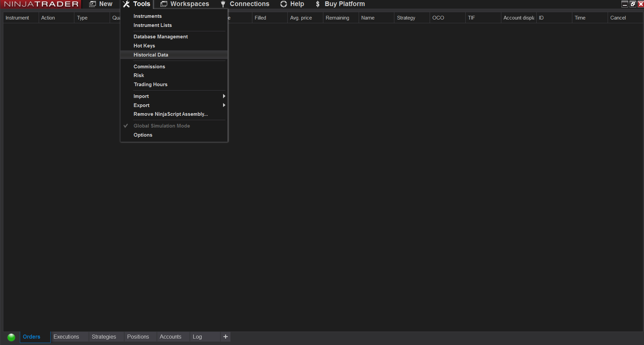Sort by Name column header
The width and height of the screenshot is (644, 345).
coord(377,18)
